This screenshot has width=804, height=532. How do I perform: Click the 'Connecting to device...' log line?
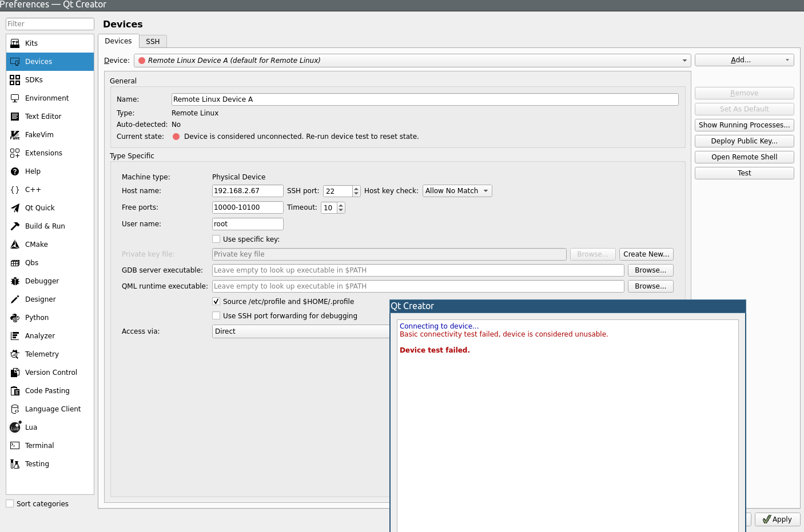(x=439, y=326)
